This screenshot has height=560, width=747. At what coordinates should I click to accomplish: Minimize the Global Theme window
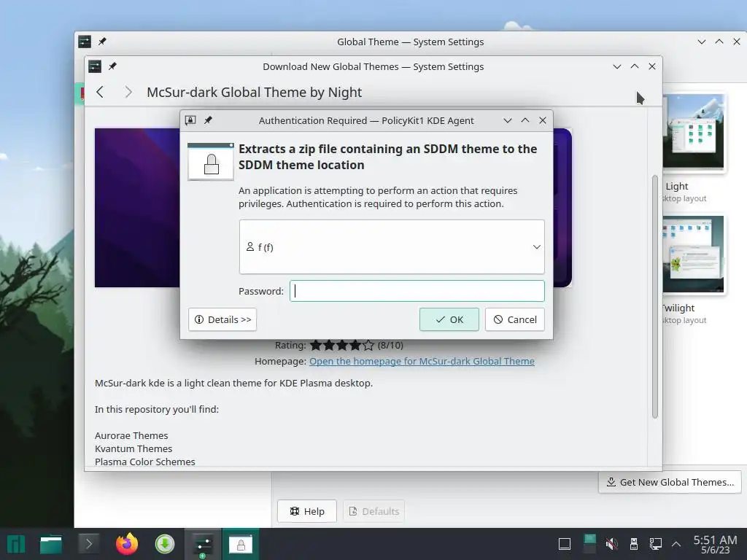[702, 42]
